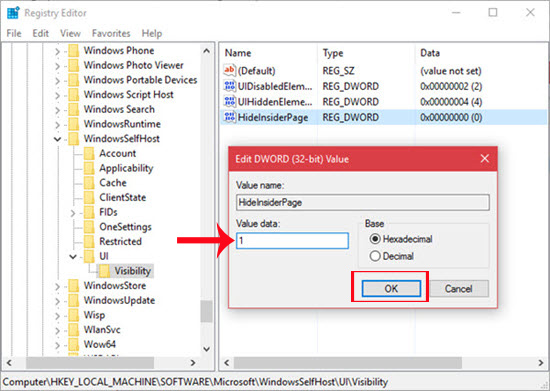Open the View menu

(70, 33)
